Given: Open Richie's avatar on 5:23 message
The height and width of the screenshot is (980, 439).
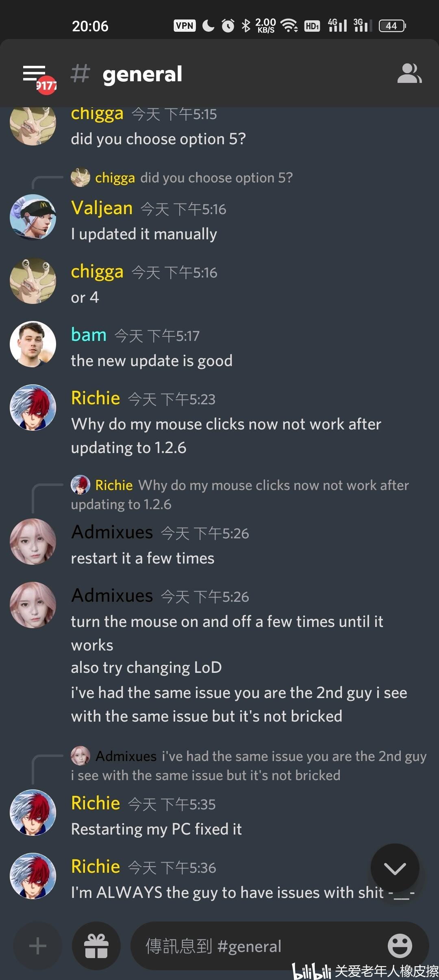Looking at the screenshot, I should pyautogui.click(x=33, y=408).
